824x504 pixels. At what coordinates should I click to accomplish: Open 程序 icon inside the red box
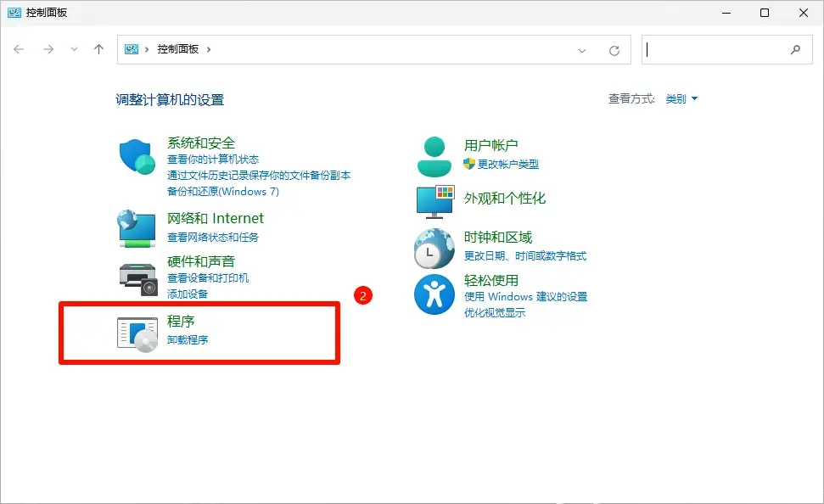point(136,333)
